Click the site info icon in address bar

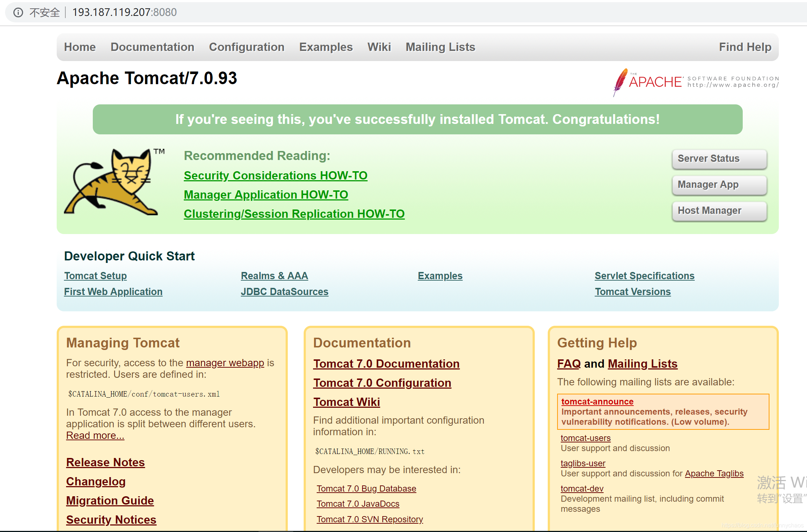click(18, 13)
